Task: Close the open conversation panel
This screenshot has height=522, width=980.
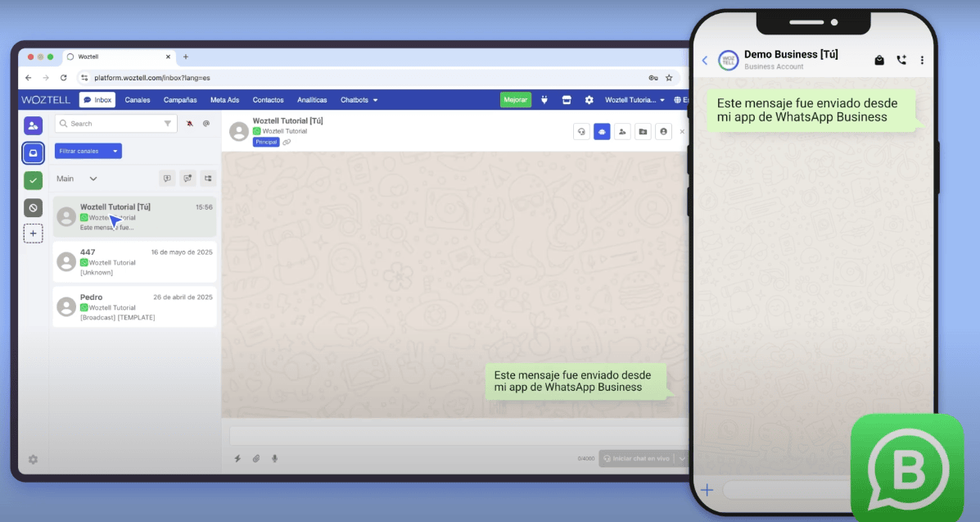Action: point(682,131)
